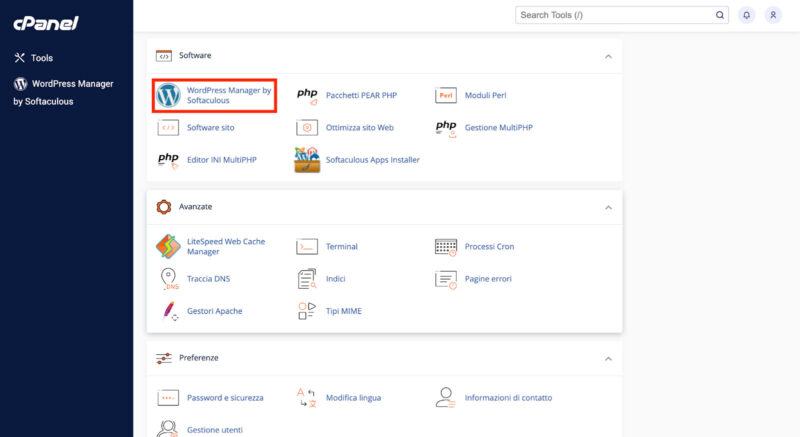800x437 pixels.
Task: Open the Traccia DNS pin icon
Action: 169,279
